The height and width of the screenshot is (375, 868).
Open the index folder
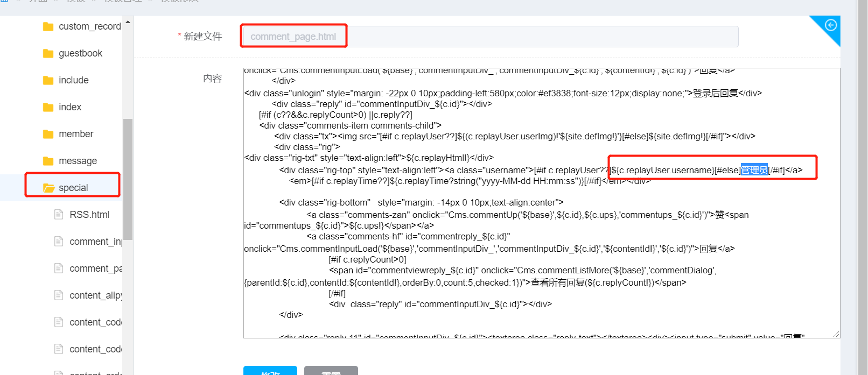(x=70, y=107)
